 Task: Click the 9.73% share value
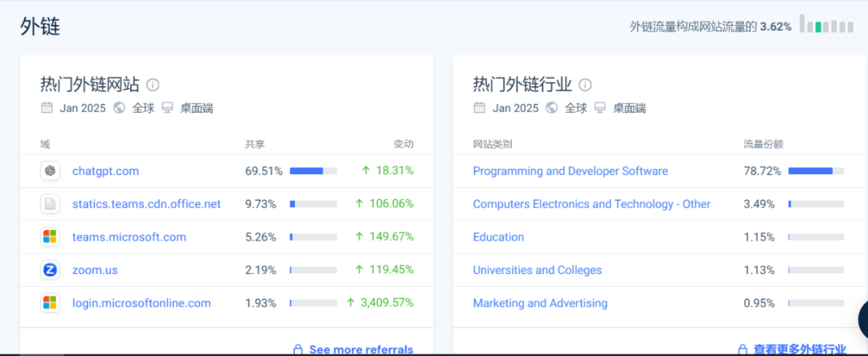(260, 204)
